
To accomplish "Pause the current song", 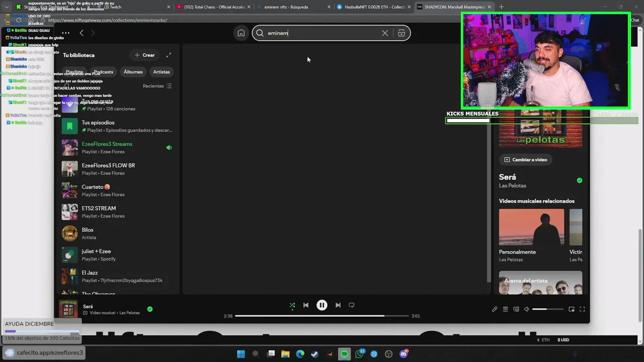I will click(322, 305).
